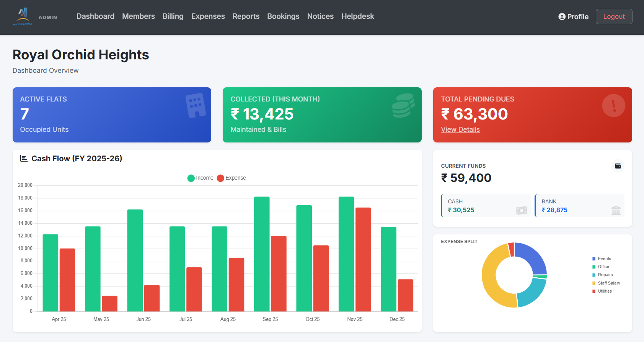This screenshot has height=342, width=644.
Task: Click the exclamation icon on Pending Dues card
Action: 613,105
